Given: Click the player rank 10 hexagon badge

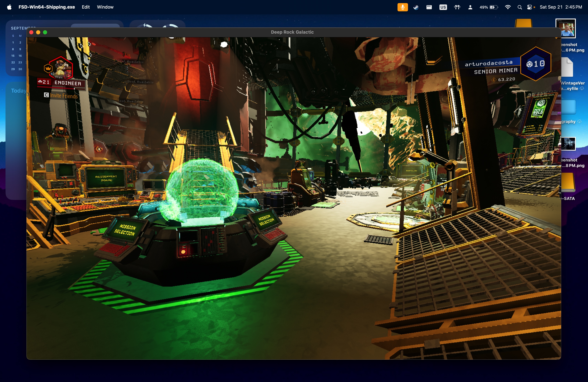Looking at the screenshot, I should (536, 64).
